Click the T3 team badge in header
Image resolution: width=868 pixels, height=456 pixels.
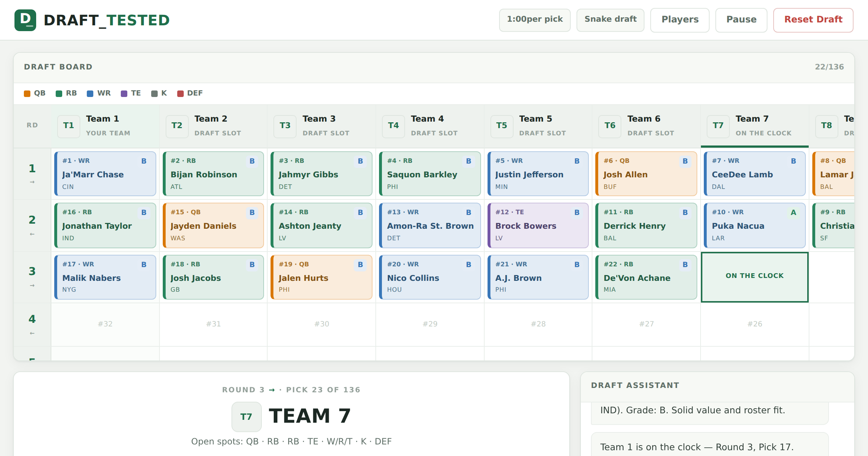(285, 126)
